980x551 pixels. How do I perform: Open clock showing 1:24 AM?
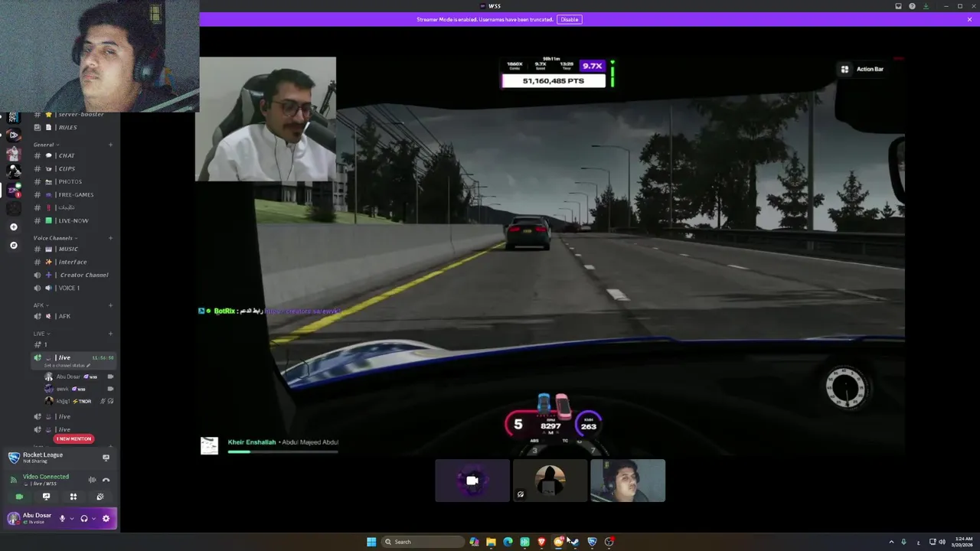point(962,542)
